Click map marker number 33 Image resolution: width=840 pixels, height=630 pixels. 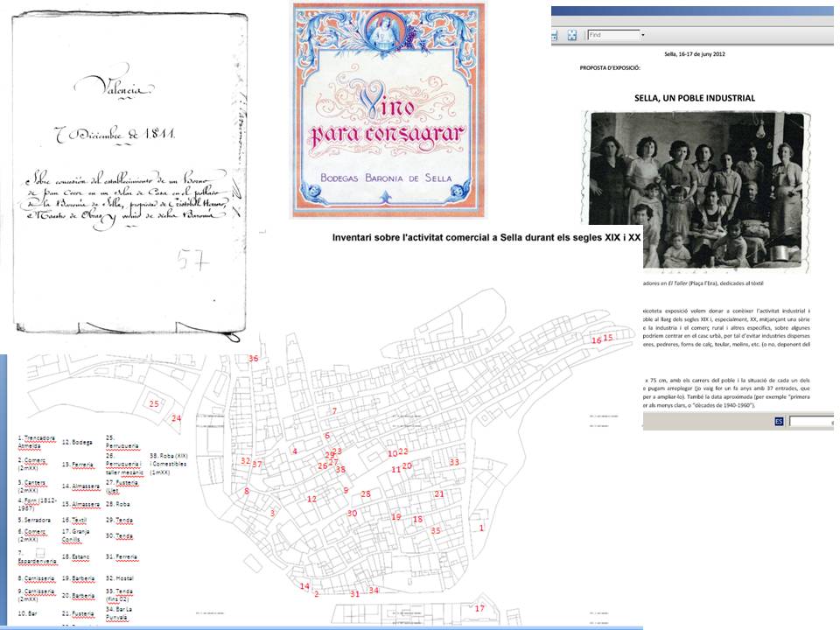click(x=454, y=462)
